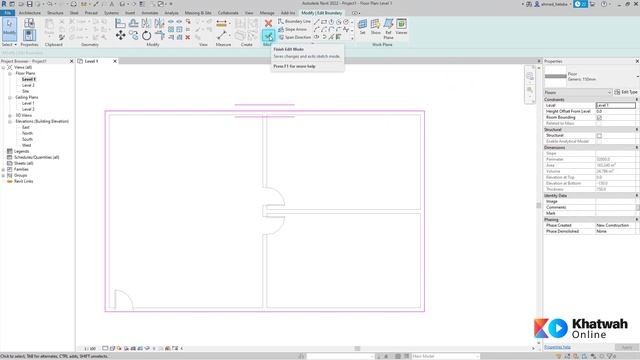Click the Copy tool icon in Modify panel

(x=133, y=36)
